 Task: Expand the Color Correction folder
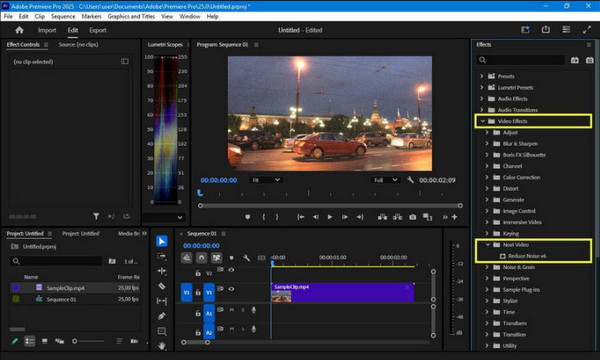pos(487,177)
